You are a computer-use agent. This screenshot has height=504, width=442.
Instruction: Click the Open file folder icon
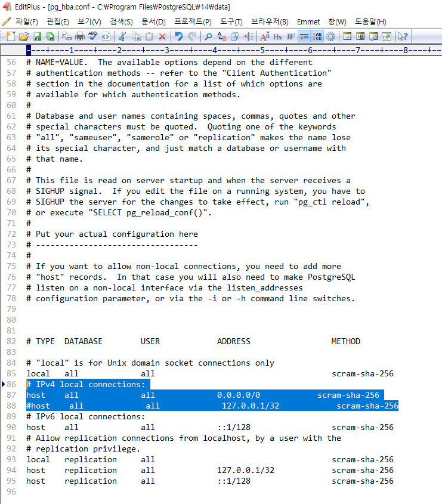pos(24,36)
